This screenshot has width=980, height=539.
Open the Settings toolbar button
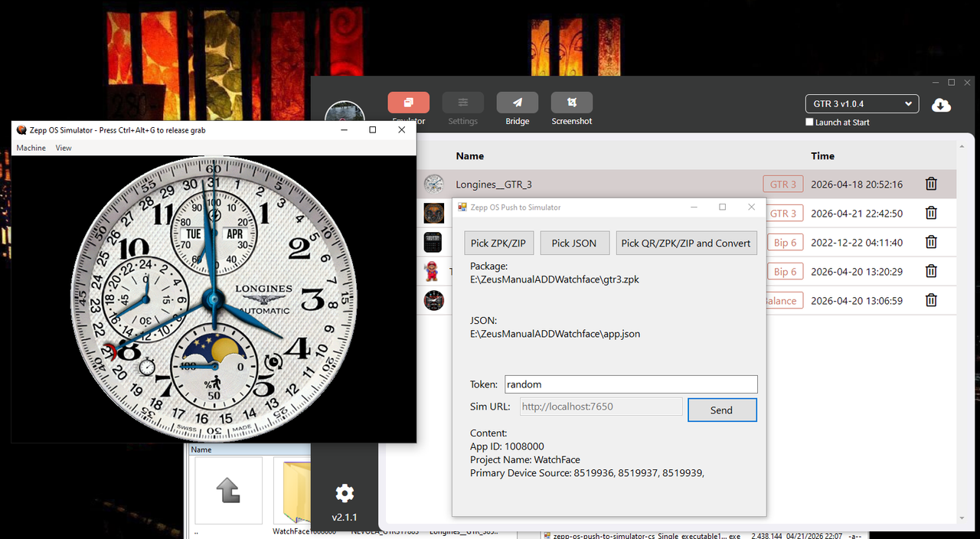pyautogui.click(x=462, y=103)
